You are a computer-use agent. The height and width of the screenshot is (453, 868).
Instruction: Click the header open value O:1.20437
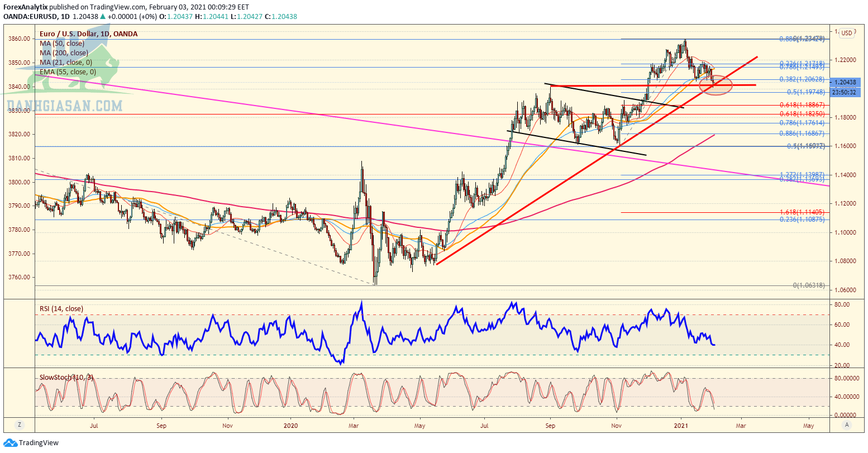[x=177, y=17]
